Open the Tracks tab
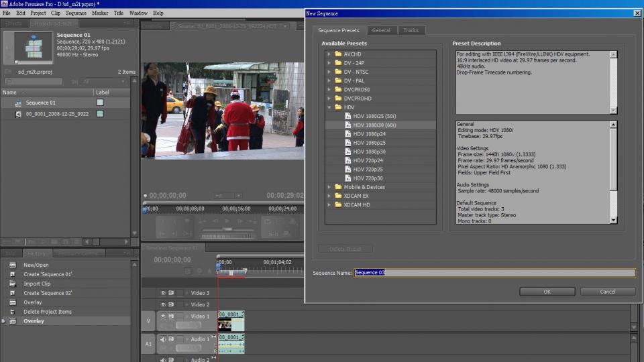Viewport: 644px width, 362px height. 411,30
